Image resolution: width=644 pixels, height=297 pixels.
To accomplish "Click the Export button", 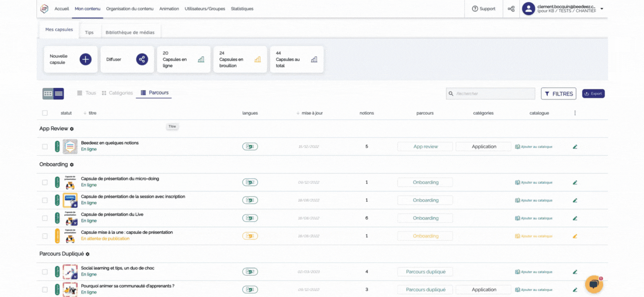I will pyautogui.click(x=593, y=94).
